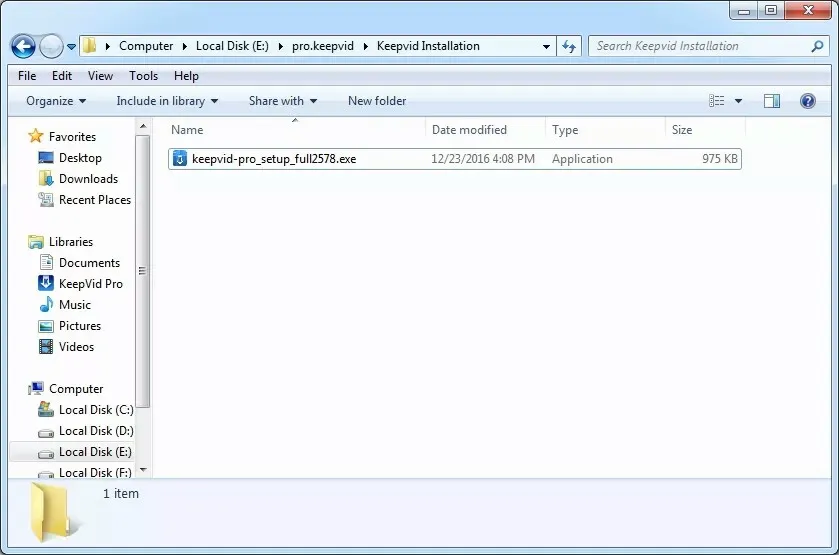Click the KeepVid Pro library icon
The image size is (839, 555).
click(x=46, y=283)
